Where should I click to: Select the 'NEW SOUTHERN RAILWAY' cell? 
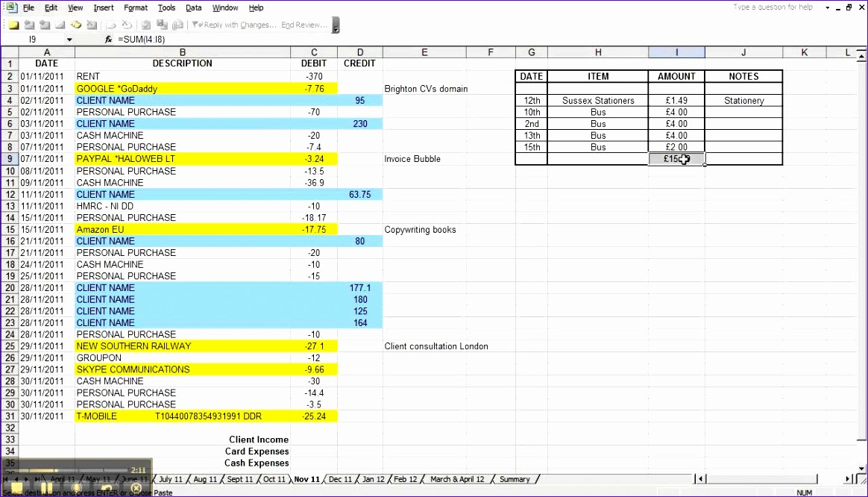tap(183, 346)
